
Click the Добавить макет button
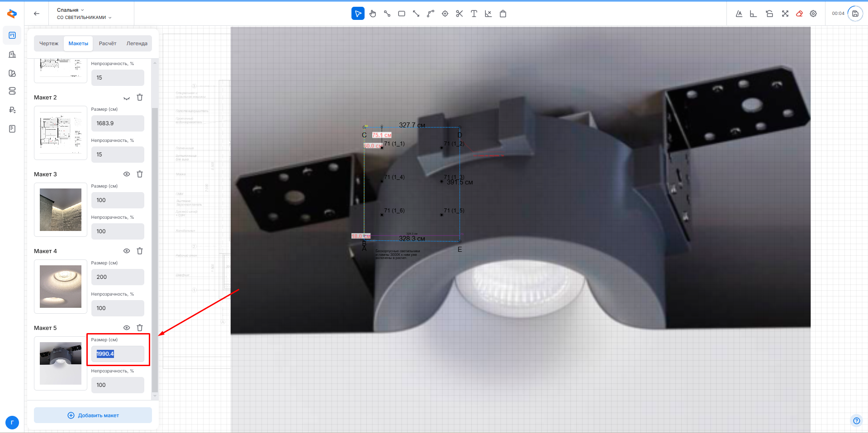click(93, 415)
